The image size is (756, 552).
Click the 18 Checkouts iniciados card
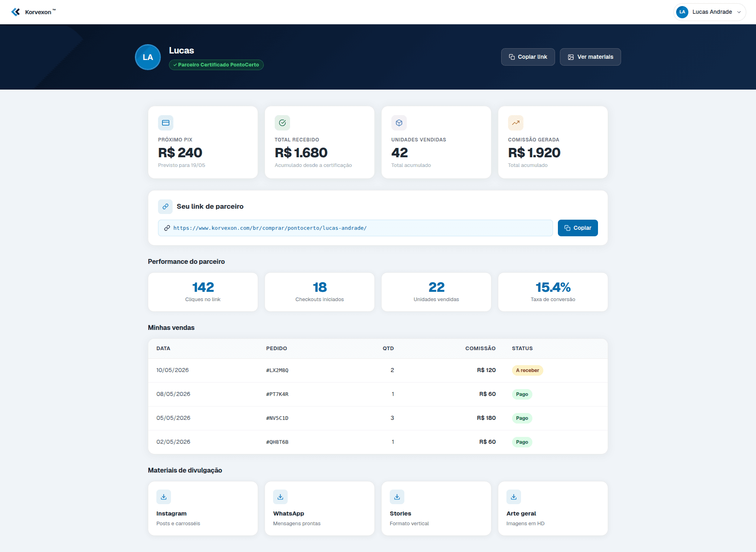[320, 292]
